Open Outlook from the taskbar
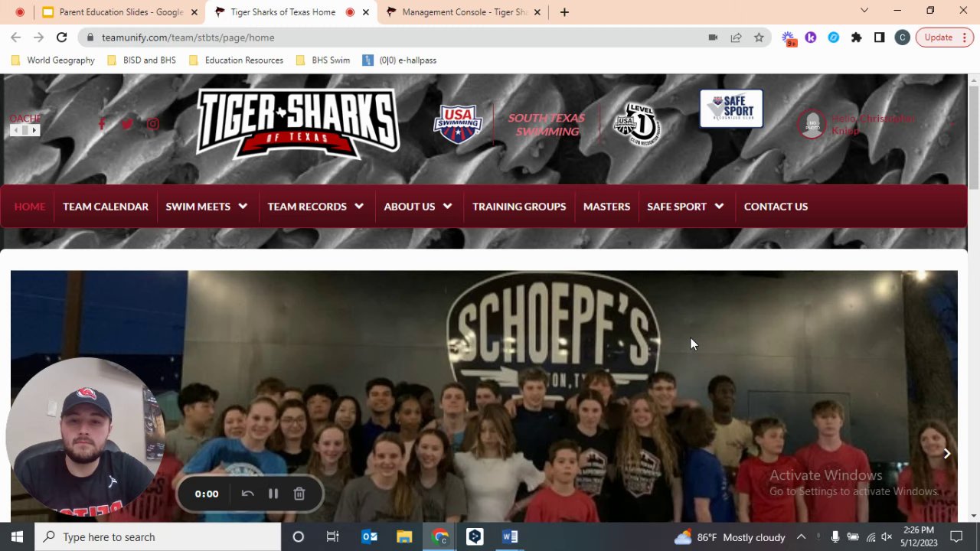This screenshot has height=551, width=980. pyautogui.click(x=369, y=537)
